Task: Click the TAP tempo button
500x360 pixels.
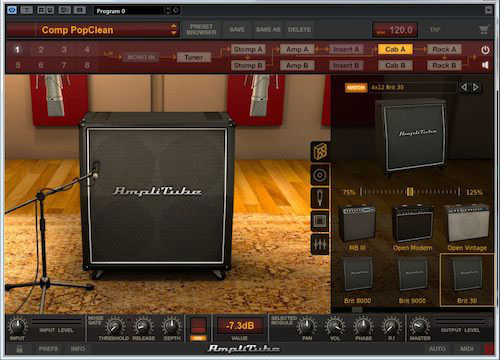Action: pos(435,30)
